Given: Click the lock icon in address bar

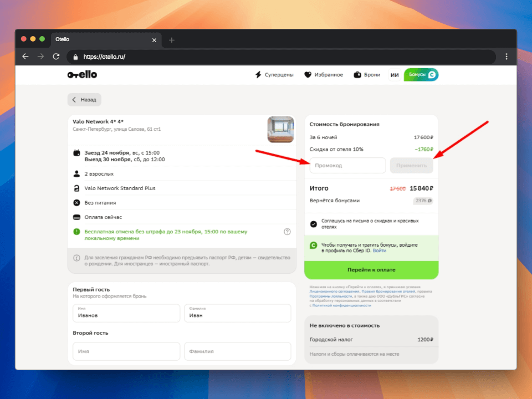Looking at the screenshot, I should 75,57.
